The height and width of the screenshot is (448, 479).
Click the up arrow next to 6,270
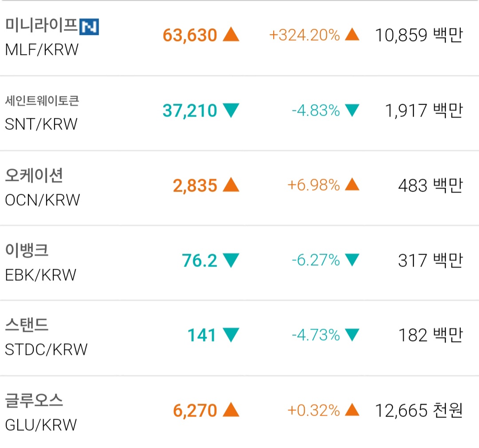pyautogui.click(x=231, y=410)
